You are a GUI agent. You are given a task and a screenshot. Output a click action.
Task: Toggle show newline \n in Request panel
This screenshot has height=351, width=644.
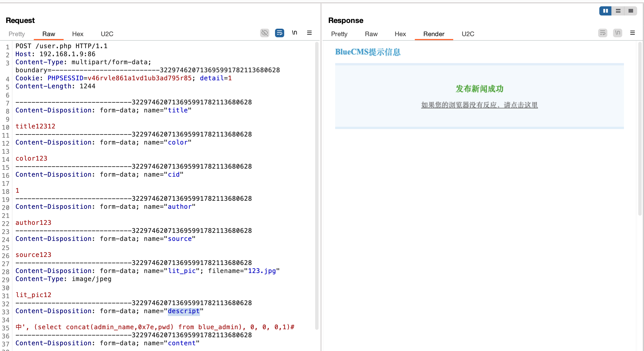(294, 33)
